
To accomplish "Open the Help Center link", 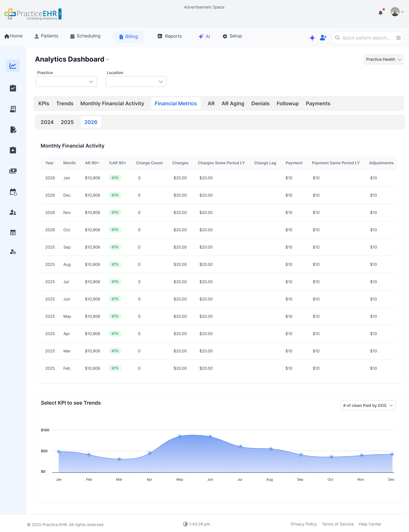I will (x=370, y=524).
